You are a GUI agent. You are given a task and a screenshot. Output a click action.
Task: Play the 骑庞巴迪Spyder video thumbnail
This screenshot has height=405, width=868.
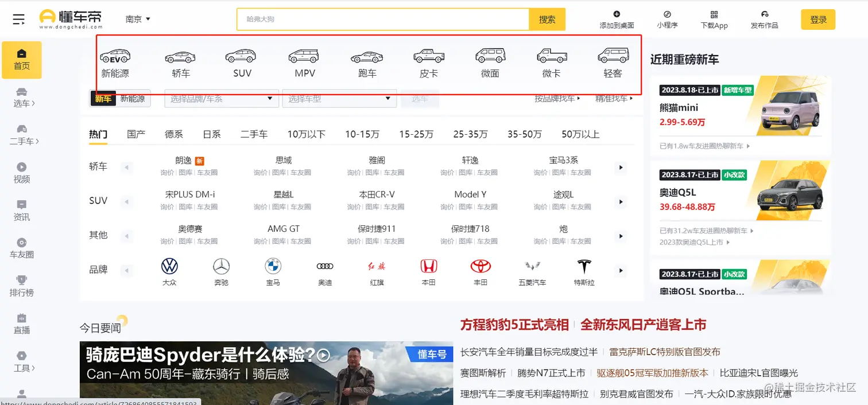pos(266,373)
